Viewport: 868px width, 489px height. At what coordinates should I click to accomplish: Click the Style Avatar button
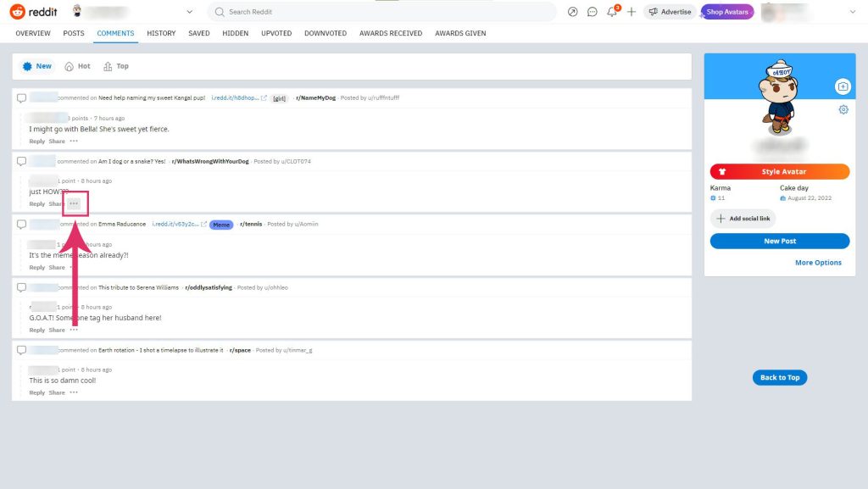click(x=780, y=171)
